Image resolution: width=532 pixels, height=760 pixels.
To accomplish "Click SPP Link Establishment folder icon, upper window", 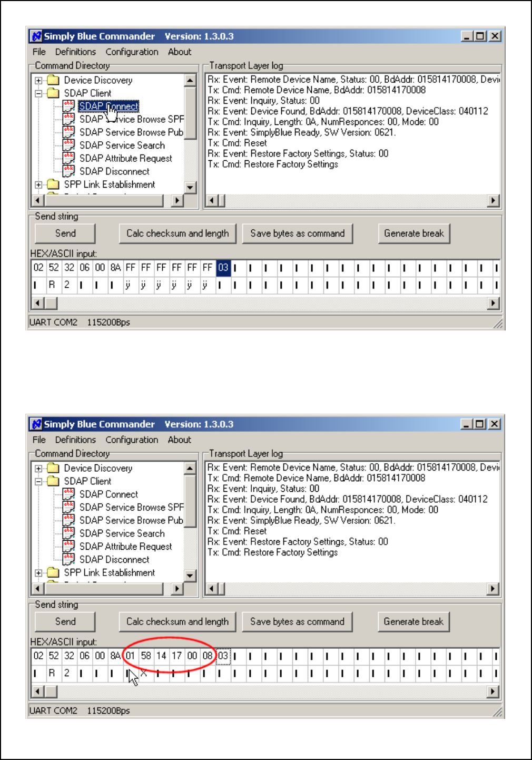I will [53, 184].
